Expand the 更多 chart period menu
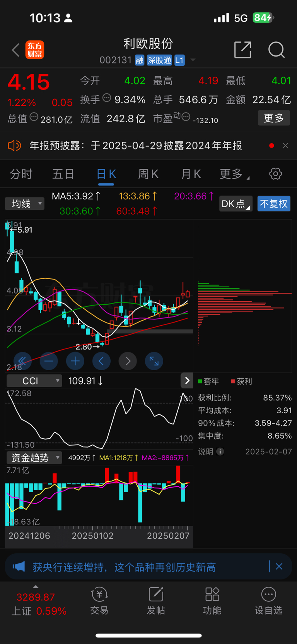 point(234,174)
